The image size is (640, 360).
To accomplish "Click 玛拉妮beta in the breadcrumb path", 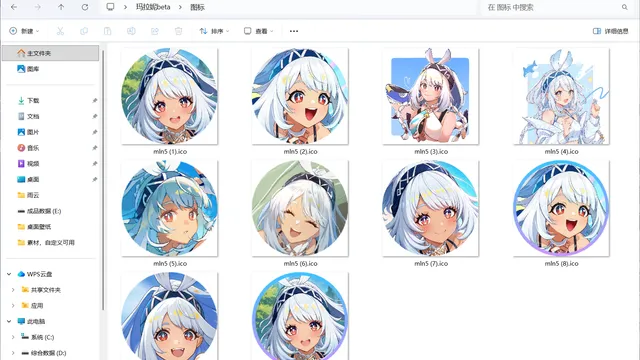I will 153,7.
